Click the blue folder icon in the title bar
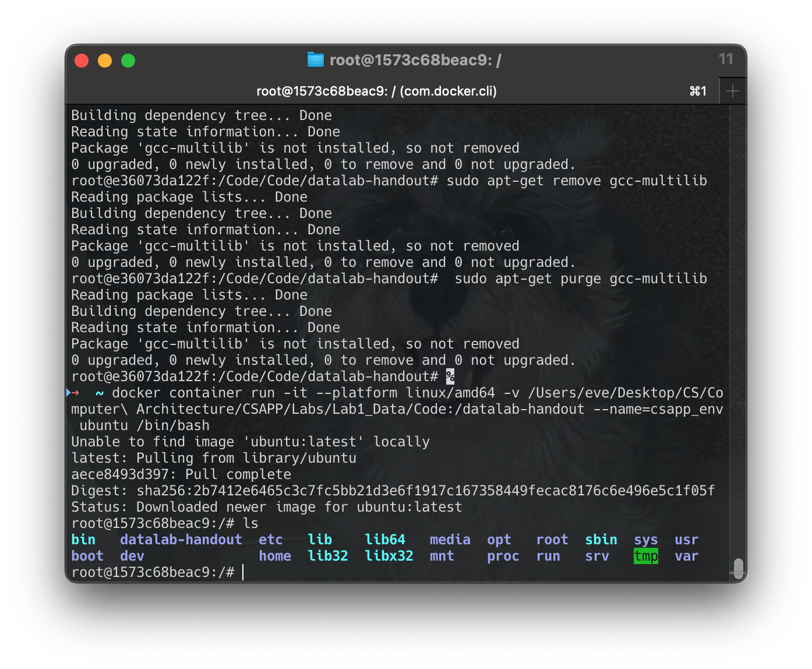Image resolution: width=812 pixels, height=669 pixels. (x=316, y=59)
